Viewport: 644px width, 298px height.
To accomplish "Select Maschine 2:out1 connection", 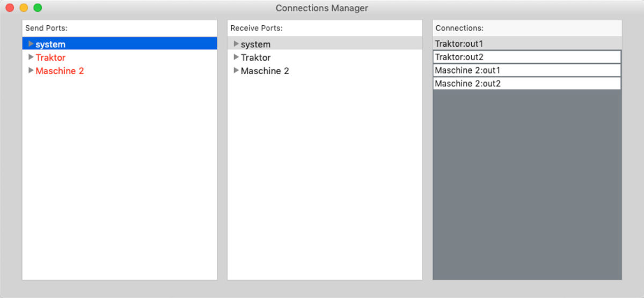I will click(x=527, y=70).
